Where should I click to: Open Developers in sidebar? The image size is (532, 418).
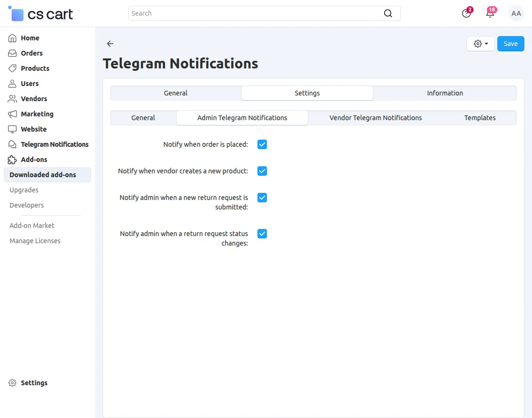[x=27, y=205]
